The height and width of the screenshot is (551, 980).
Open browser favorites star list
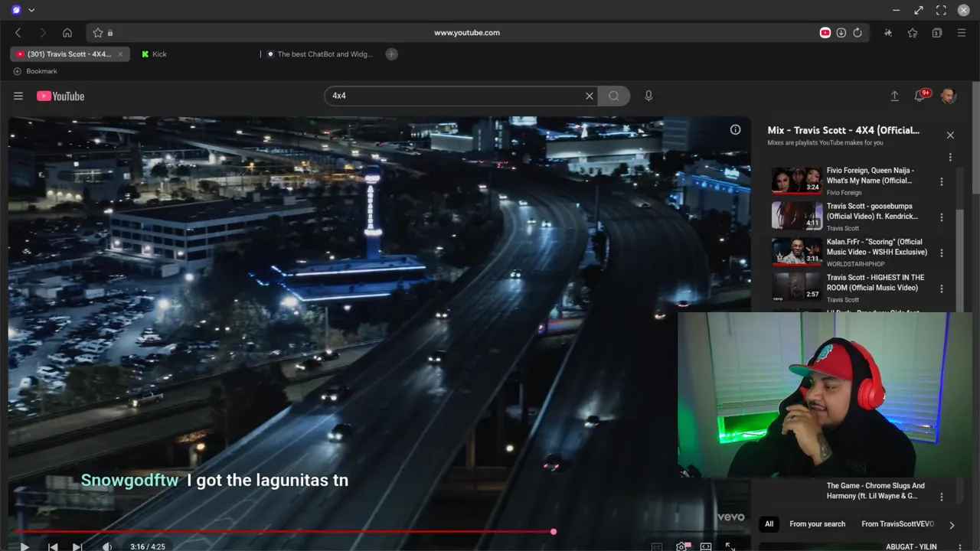pos(913,33)
